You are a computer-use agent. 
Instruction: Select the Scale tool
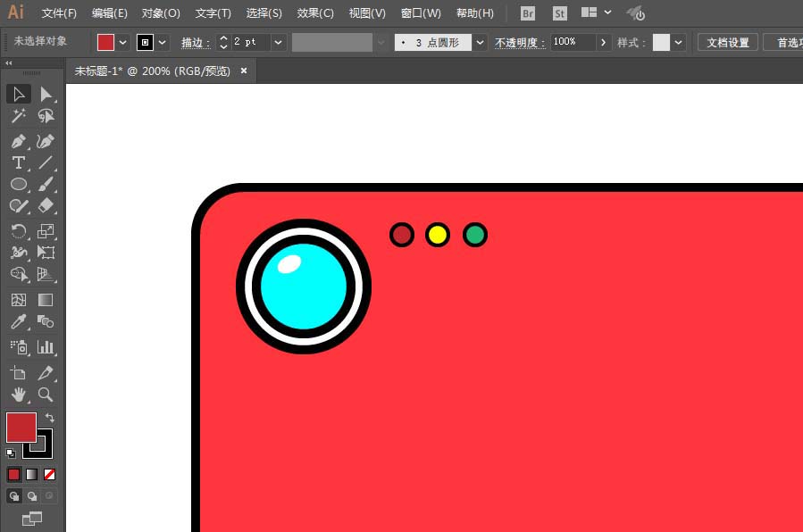46,231
